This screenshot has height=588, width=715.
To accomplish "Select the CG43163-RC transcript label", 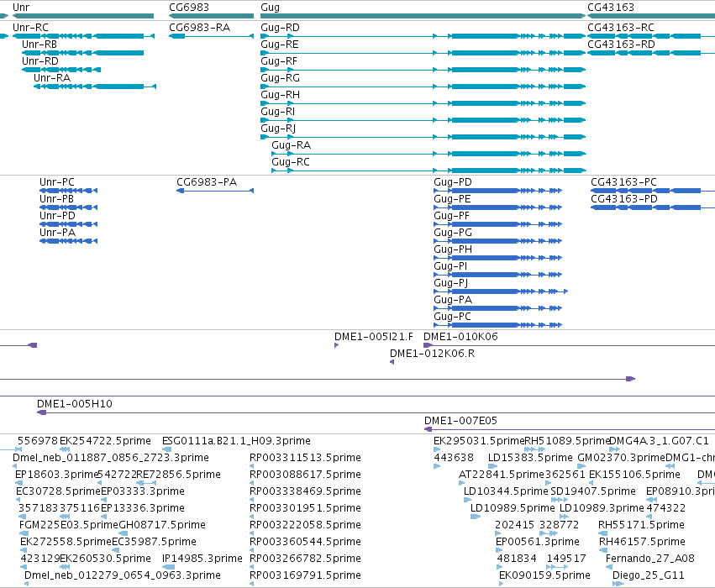I will click(621, 28).
